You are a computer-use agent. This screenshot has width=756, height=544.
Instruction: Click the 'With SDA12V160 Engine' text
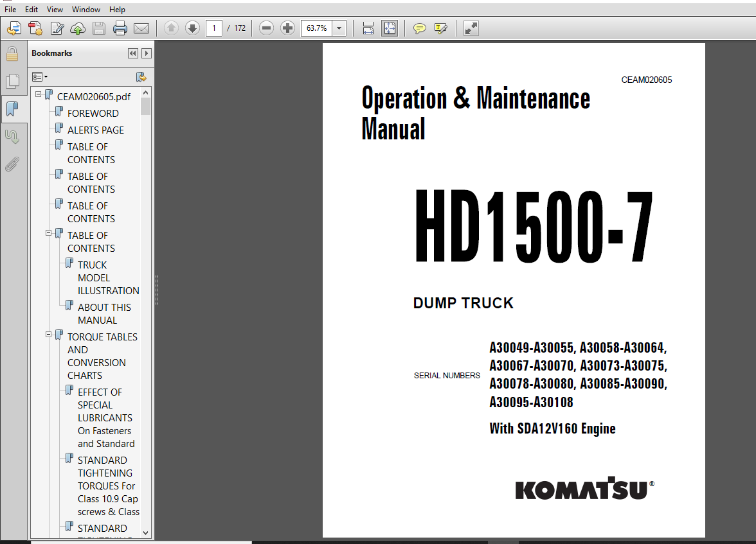coord(553,428)
